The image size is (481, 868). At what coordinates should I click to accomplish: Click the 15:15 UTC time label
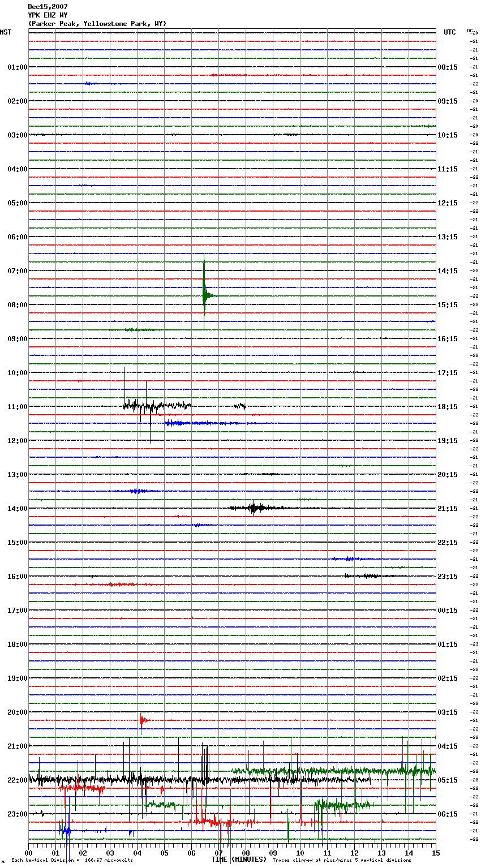click(448, 305)
